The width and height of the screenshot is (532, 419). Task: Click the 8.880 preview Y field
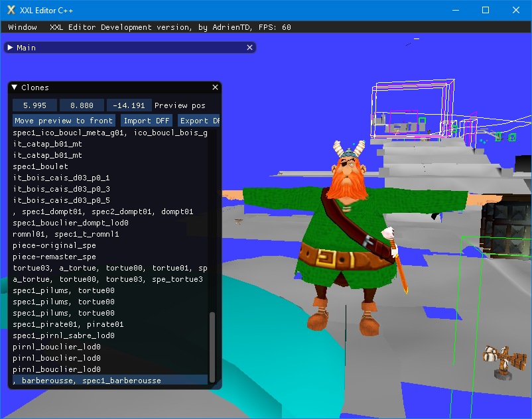point(82,105)
